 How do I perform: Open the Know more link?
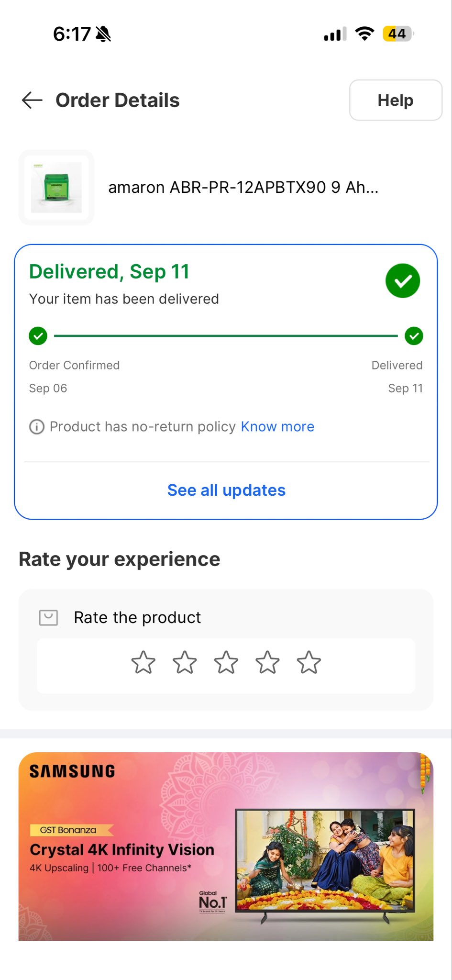(x=277, y=426)
